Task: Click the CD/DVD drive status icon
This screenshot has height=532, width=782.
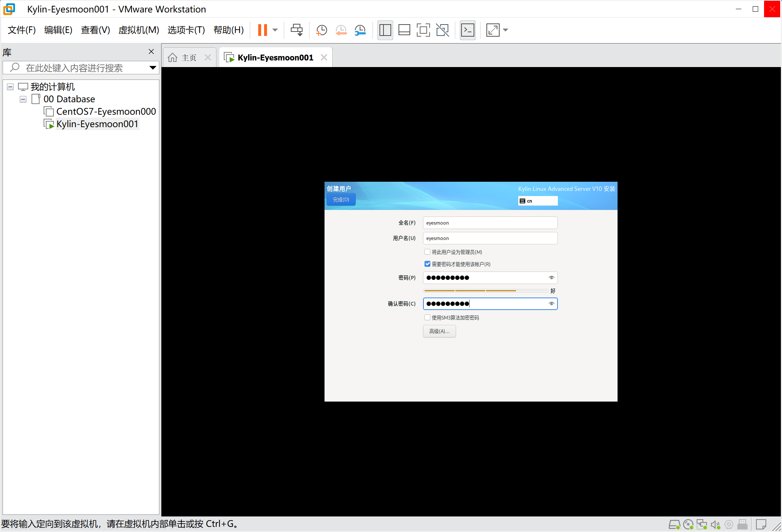Action: tap(688, 525)
